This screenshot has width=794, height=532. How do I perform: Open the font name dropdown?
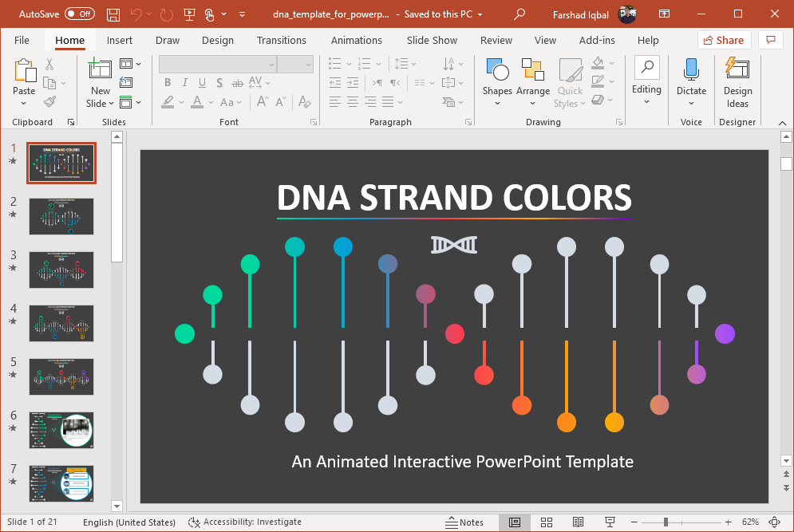[x=272, y=65]
